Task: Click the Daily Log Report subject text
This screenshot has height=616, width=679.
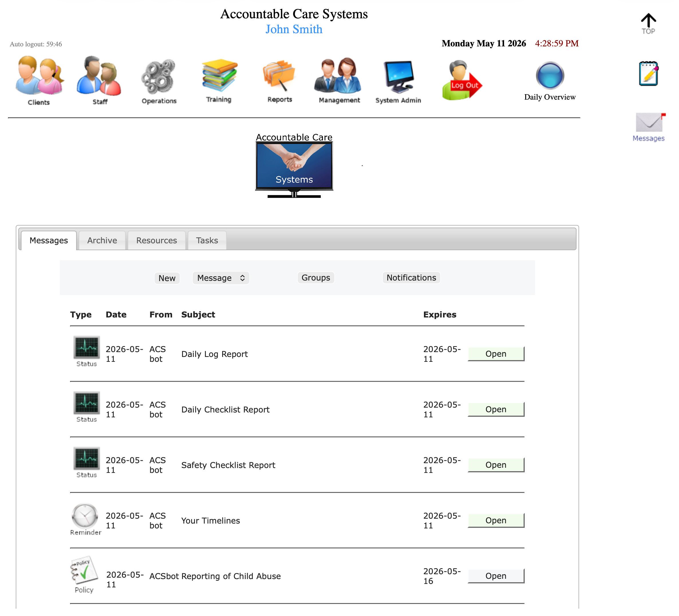Action: (x=214, y=354)
